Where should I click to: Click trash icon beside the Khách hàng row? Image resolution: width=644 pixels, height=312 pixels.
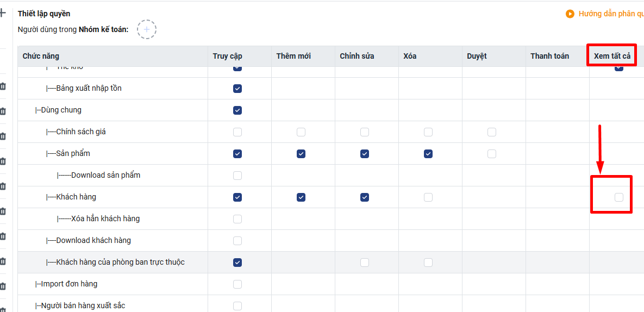(3, 186)
